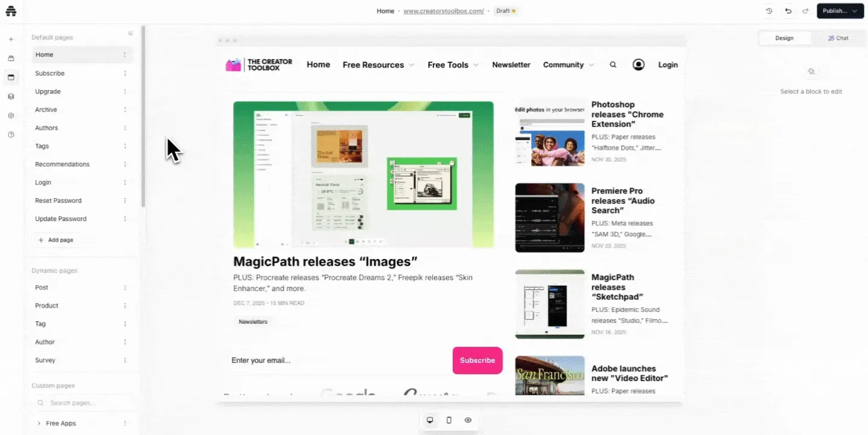Image resolution: width=868 pixels, height=435 pixels.
Task: Click the plus icon in left sidebar
Action: point(11,39)
